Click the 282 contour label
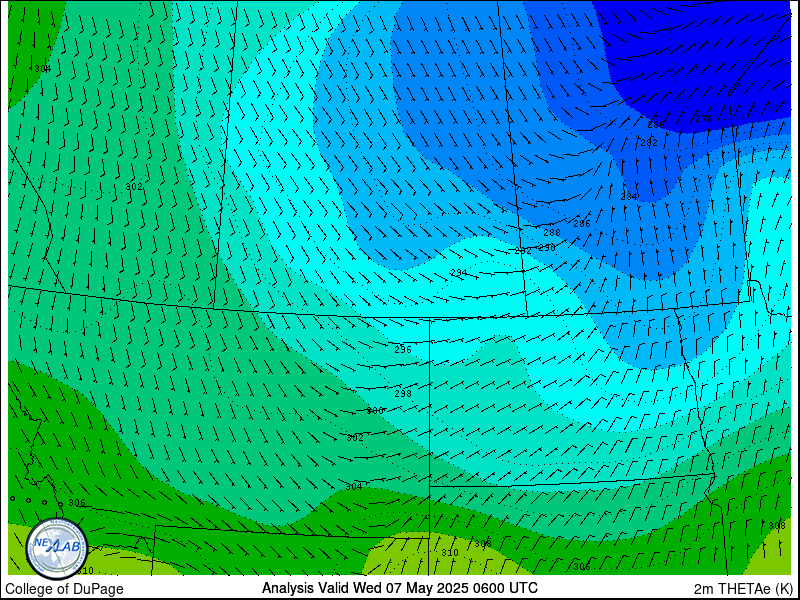 point(649,143)
